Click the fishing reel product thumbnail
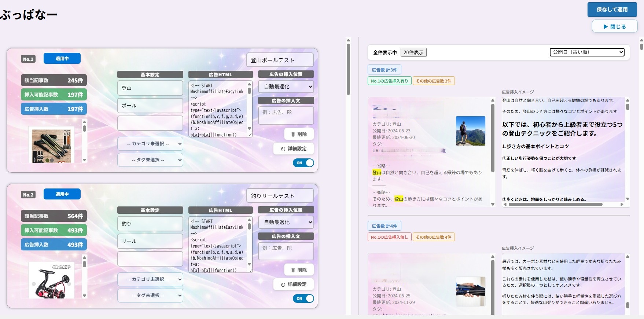Viewport: 644px width, 319px height. point(51,280)
